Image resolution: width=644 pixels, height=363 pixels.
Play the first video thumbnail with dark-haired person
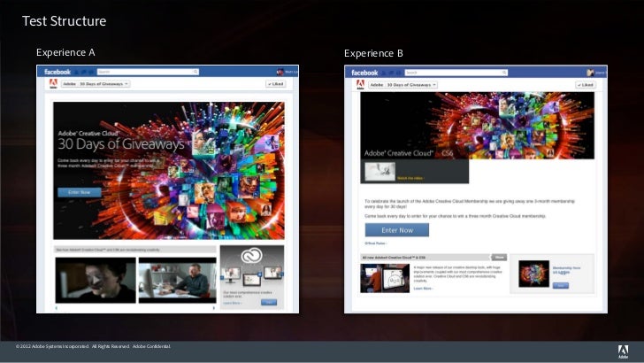click(x=96, y=281)
